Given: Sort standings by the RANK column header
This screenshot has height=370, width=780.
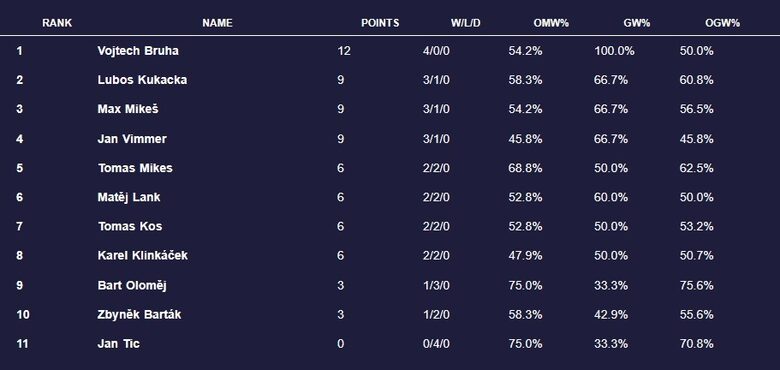Looking at the screenshot, I should tap(57, 23).
